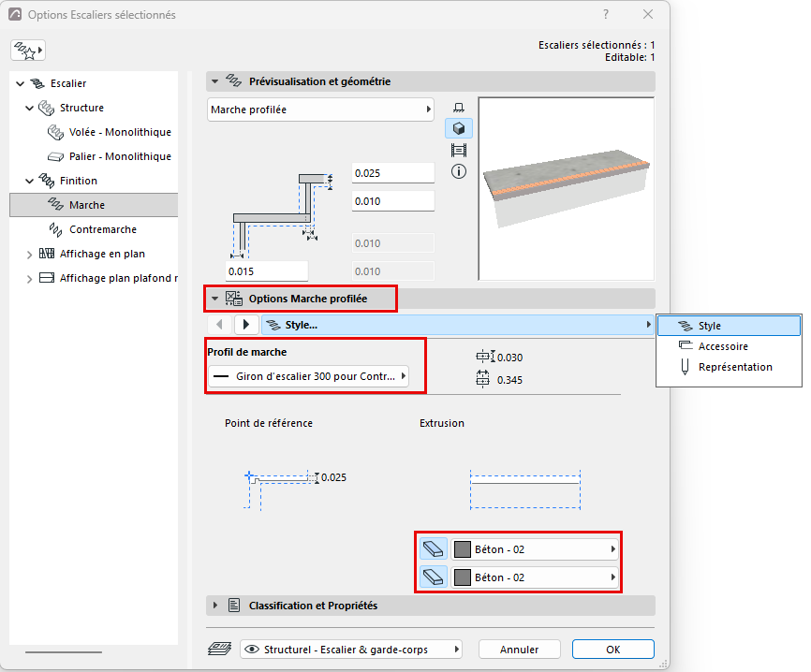Open the first Béton - 02 material picker
Screen dimensions: 811x672
[x=535, y=549]
